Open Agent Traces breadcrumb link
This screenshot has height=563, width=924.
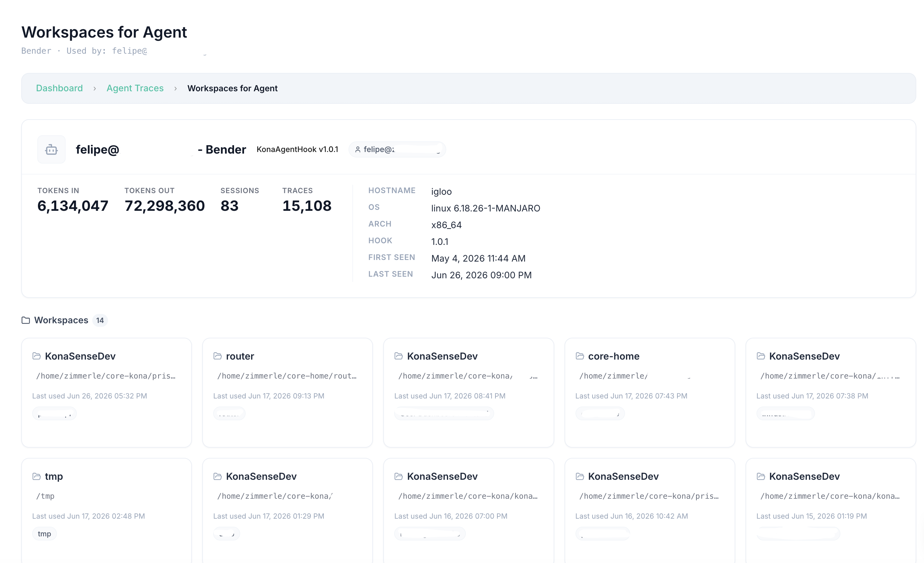coord(135,88)
